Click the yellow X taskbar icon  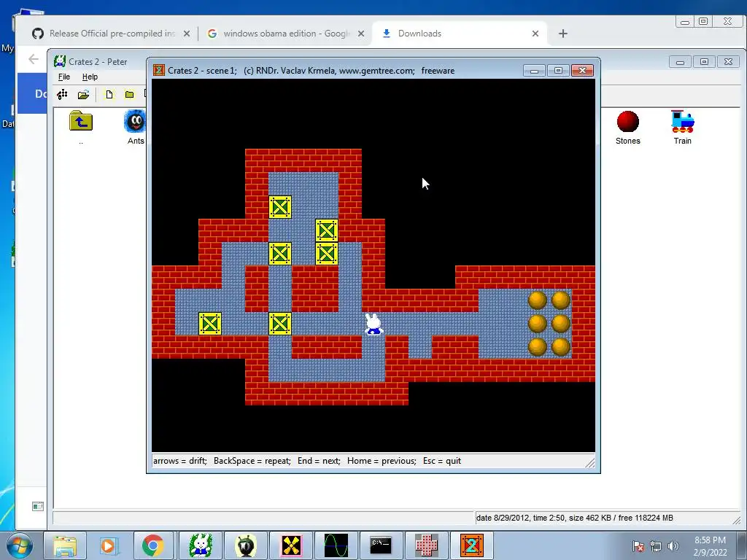point(290,545)
